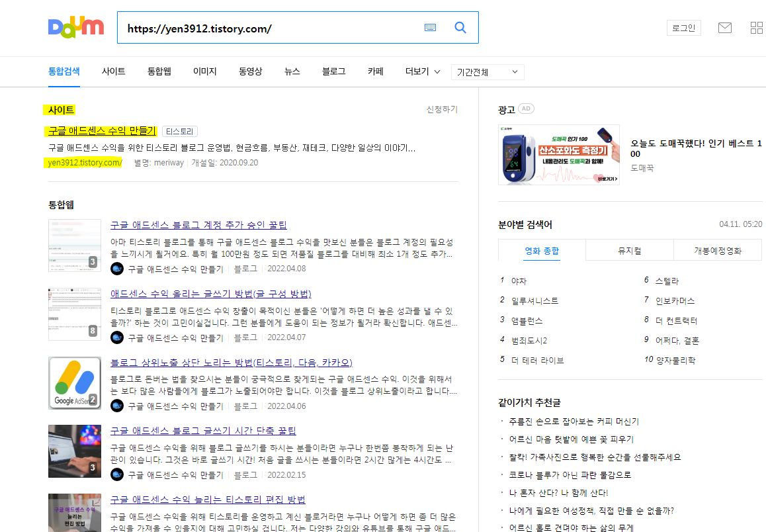Click ranked keyword 스텔라

(667, 281)
